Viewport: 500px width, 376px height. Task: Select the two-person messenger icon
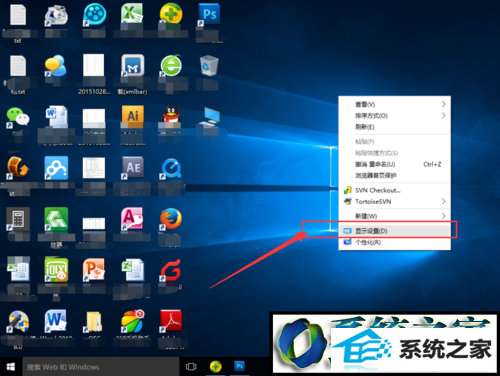(x=56, y=66)
